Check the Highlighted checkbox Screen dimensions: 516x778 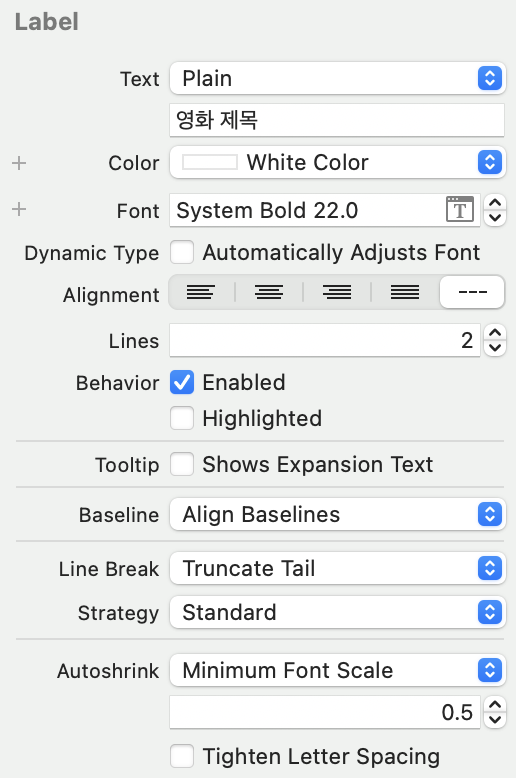[182, 418]
